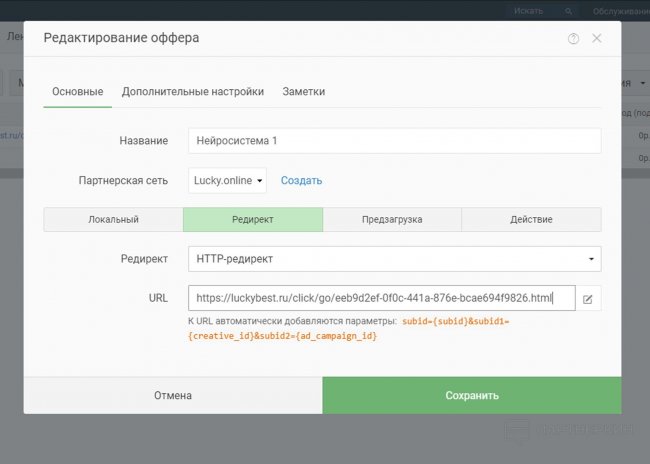Click the URL edit icon button
This screenshot has width=650, height=464.
588,299
